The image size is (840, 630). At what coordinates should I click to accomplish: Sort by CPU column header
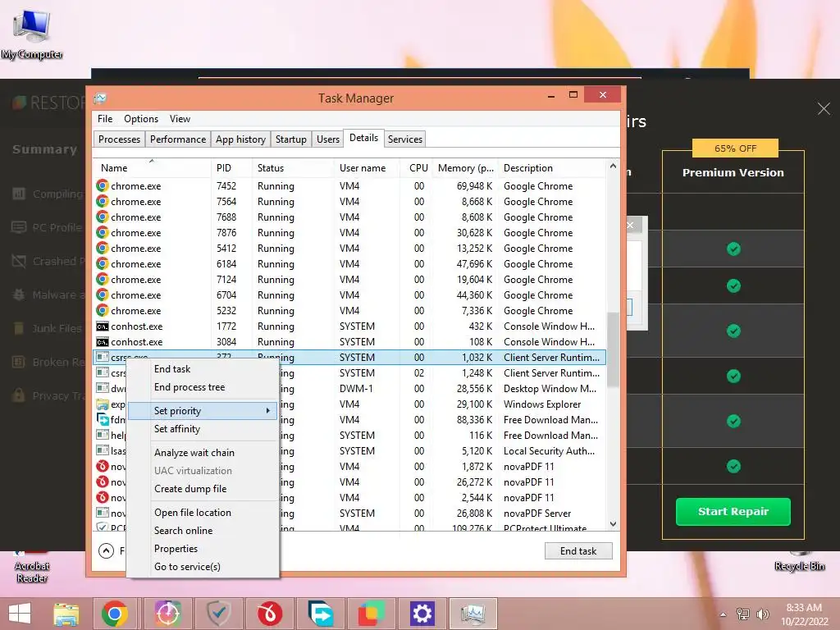416,167
